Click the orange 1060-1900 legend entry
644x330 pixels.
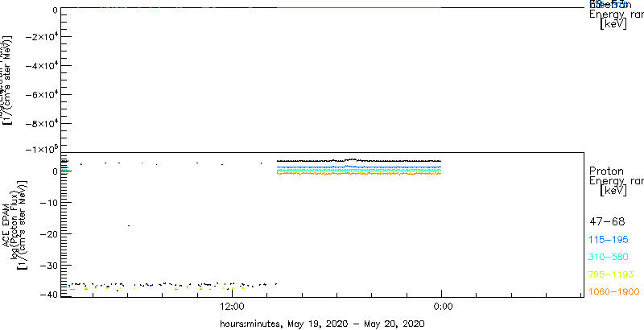click(614, 292)
